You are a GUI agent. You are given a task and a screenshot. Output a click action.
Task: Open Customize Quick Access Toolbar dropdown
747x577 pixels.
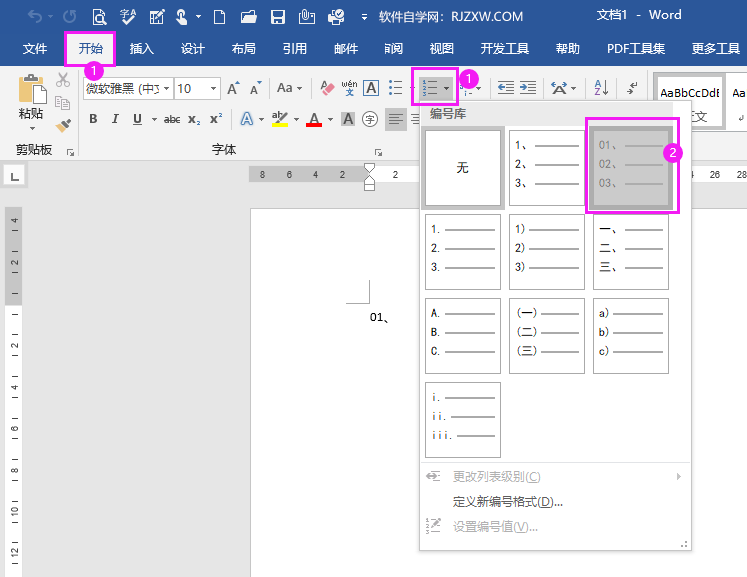coord(364,17)
